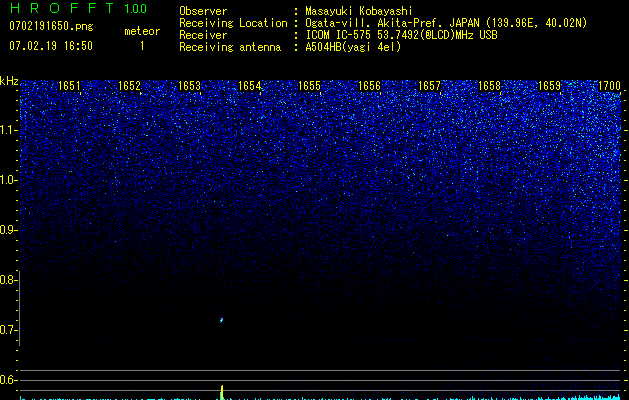Click the 1651 time axis marker

click(x=69, y=86)
